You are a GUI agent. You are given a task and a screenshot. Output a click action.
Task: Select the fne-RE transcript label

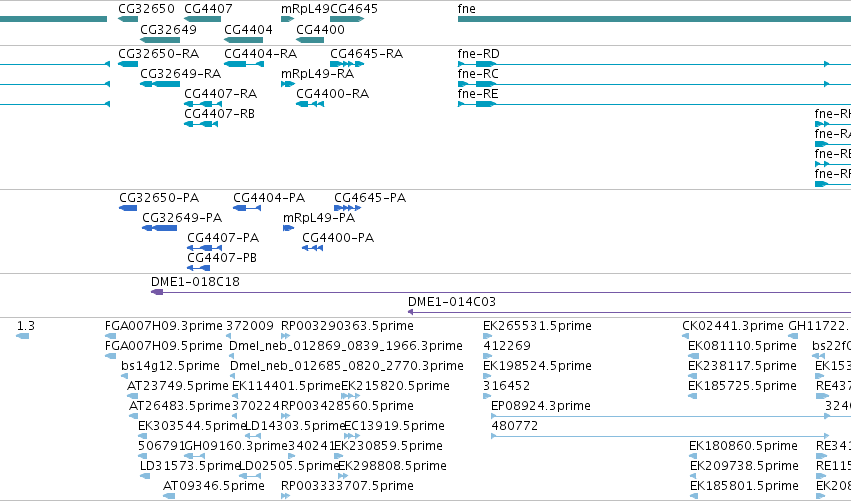pyautogui.click(x=478, y=94)
